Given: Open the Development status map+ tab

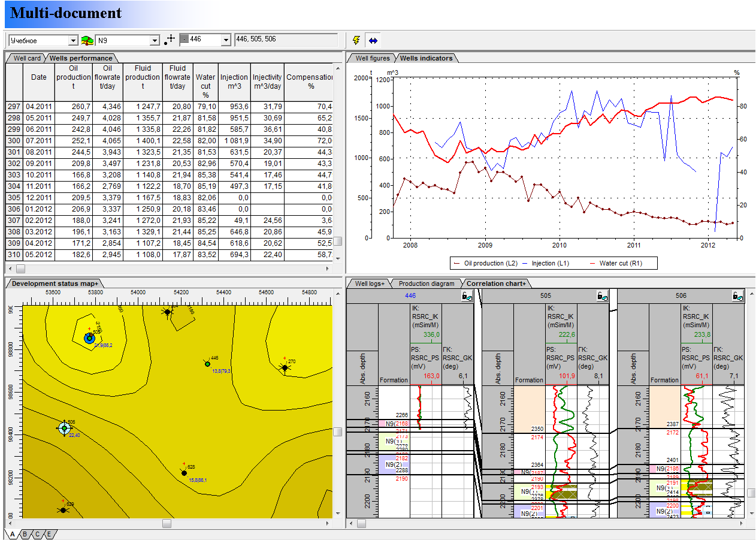Looking at the screenshot, I should coord(55,283).
